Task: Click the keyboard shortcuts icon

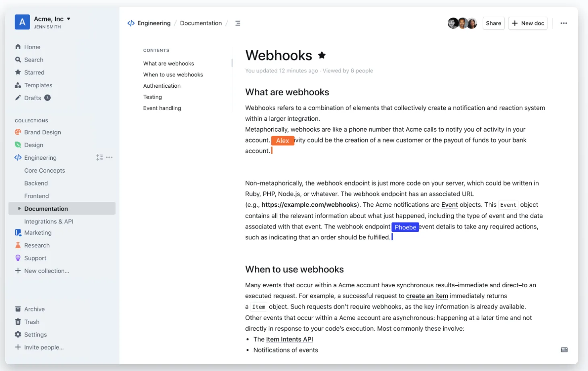Action: [564, 350]
